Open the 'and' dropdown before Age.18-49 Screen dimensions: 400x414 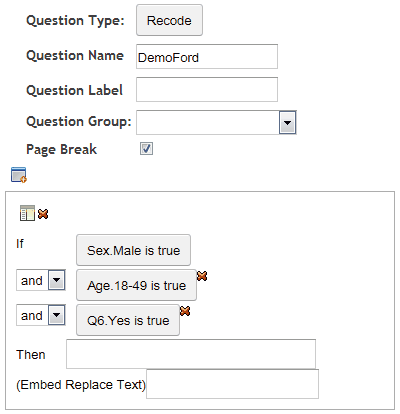pos(56,280)
